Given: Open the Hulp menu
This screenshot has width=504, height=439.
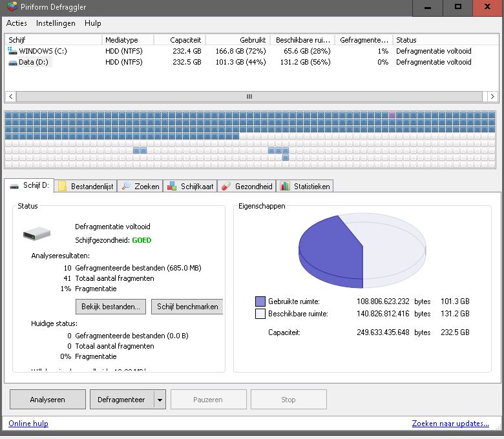Looking at the screenshot, I should tap(93, 23).
